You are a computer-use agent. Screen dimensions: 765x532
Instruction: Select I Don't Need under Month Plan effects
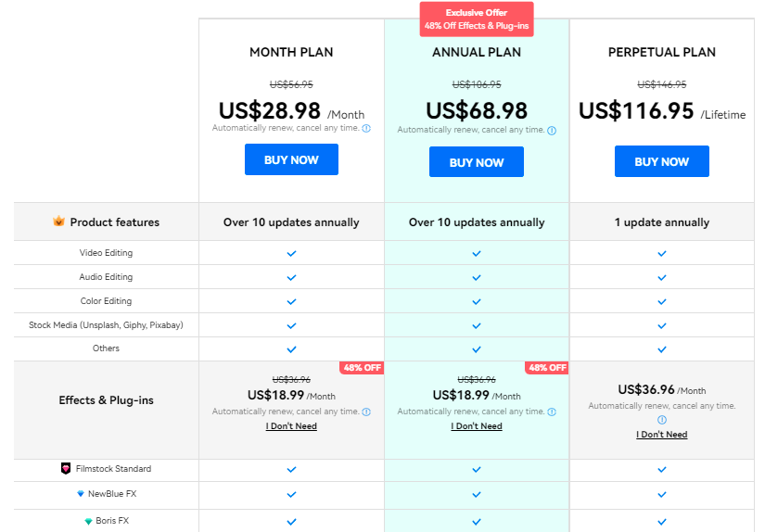point(291,426)
